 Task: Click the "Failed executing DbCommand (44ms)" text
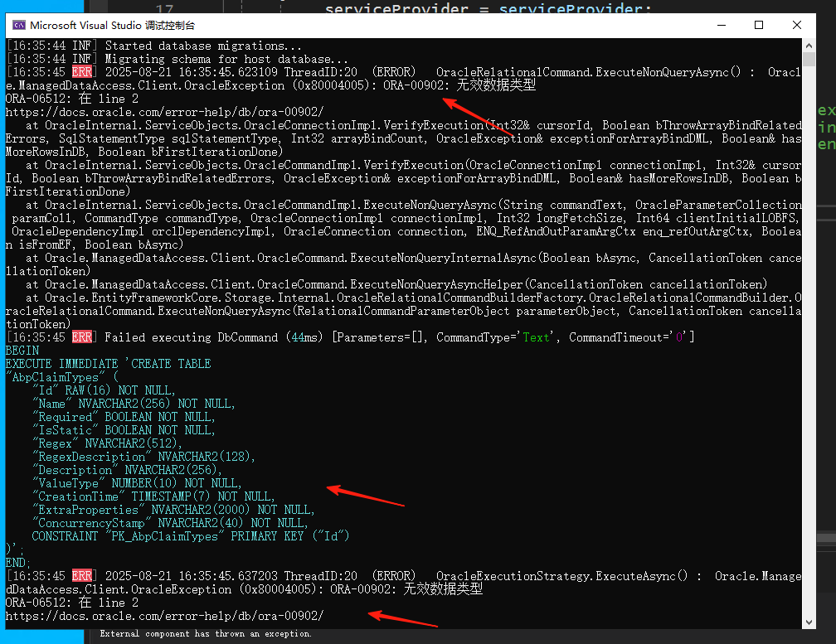point(214,337)
